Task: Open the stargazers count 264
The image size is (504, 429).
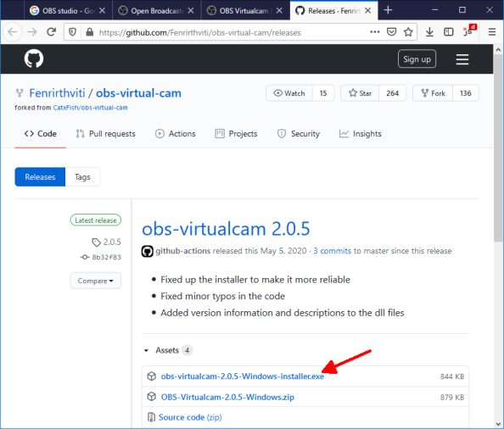Action: click(393, 93)
